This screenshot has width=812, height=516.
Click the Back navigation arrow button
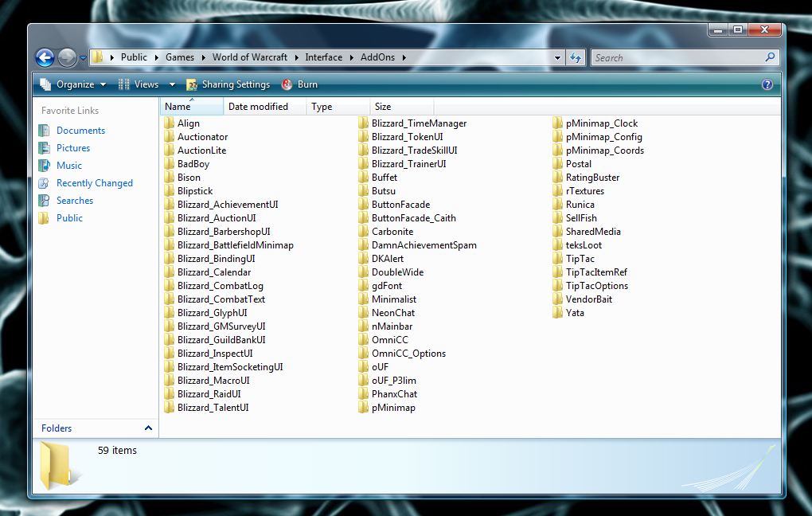pos(45,57)
